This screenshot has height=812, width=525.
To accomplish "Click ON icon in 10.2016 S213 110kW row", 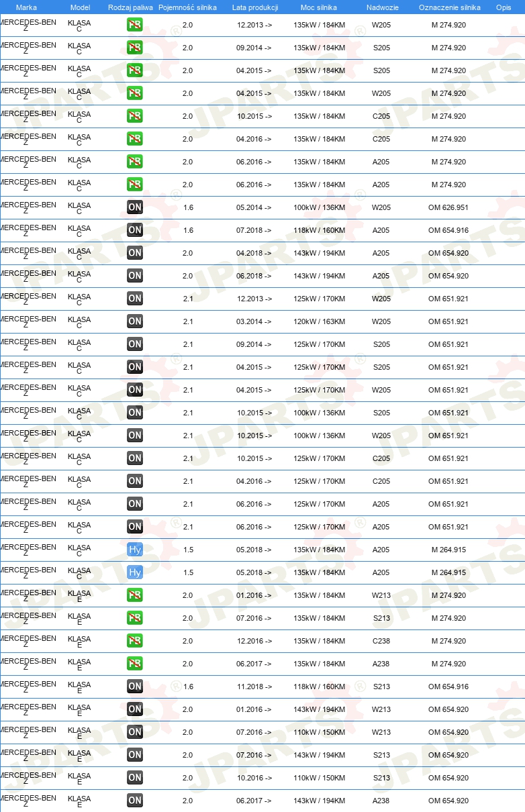I will [135, 778].
